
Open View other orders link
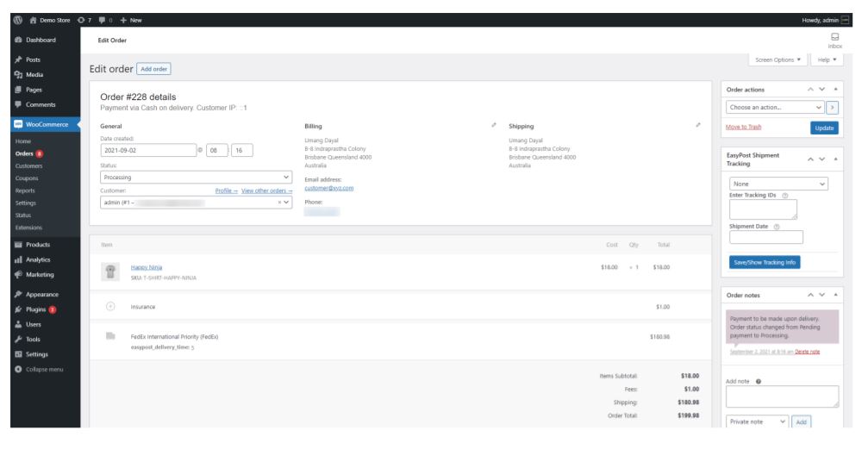click(266, 190)
